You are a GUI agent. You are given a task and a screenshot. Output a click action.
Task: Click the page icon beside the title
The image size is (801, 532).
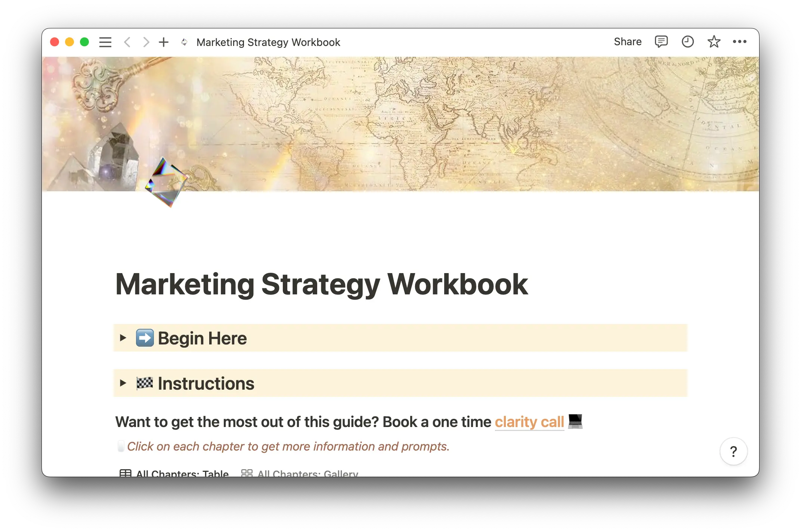(x=184, y=42)
